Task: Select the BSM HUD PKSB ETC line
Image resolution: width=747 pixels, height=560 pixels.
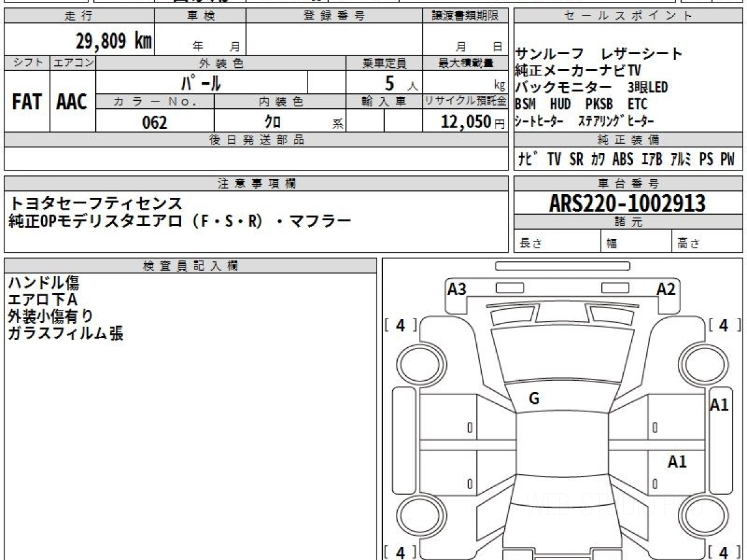Action: (581, 104)
